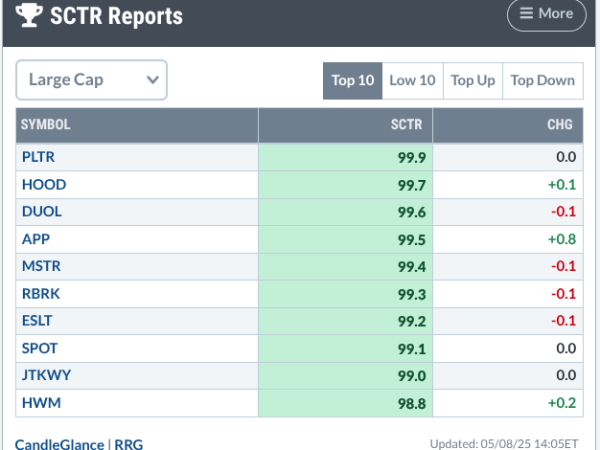Click the 99.0 SCTR value for JTKWY
600x450 pixels.
coord(412,376)
